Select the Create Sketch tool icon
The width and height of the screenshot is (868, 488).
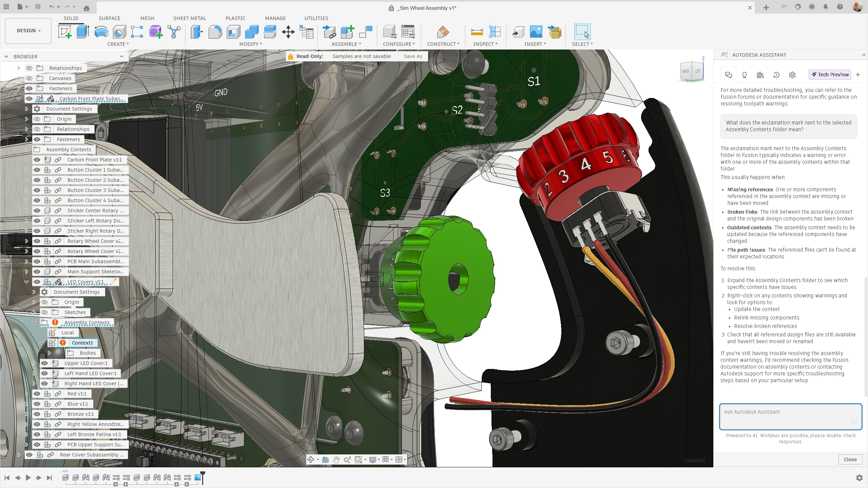click(64, 32)
